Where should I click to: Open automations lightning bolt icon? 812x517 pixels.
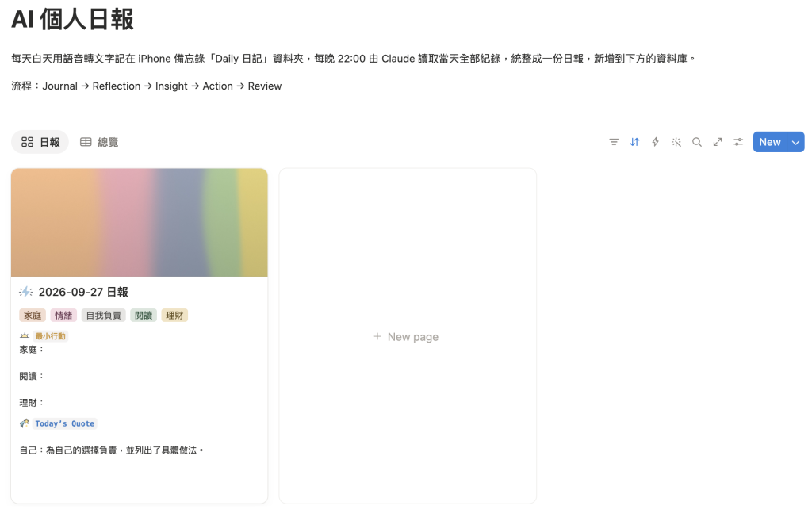click(655, 142)
